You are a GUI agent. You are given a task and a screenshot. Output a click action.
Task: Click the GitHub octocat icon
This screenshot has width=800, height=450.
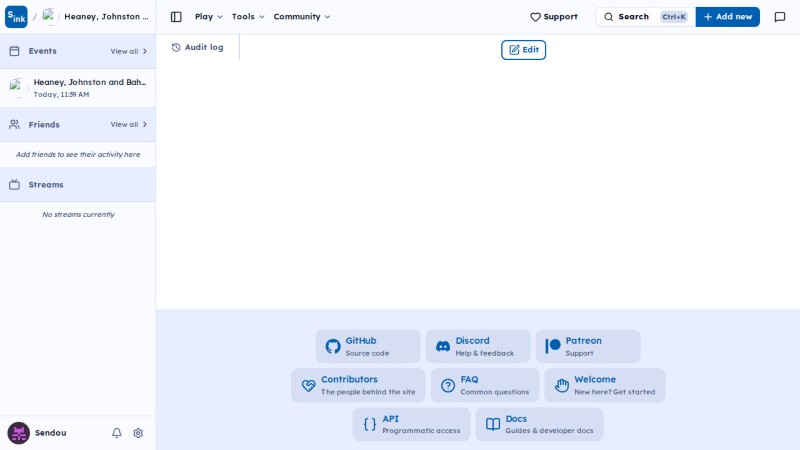(333, 346)
